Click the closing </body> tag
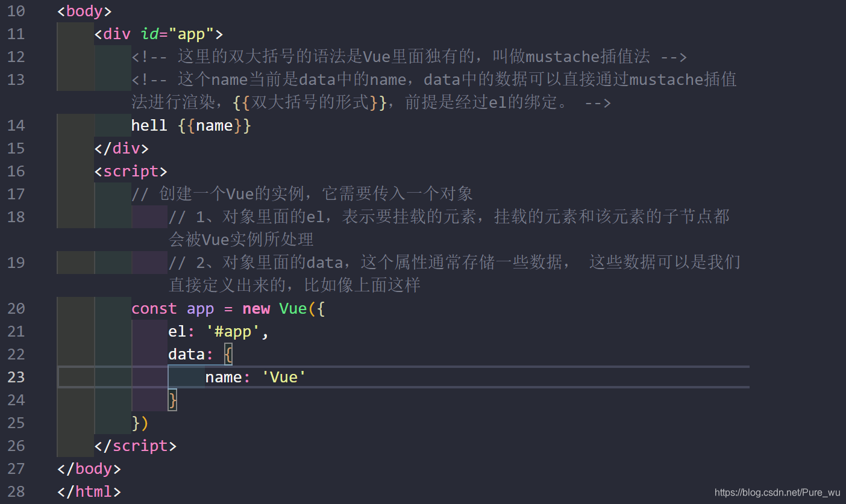This screenshot has height=504, width=846. (x=89, y=468)
